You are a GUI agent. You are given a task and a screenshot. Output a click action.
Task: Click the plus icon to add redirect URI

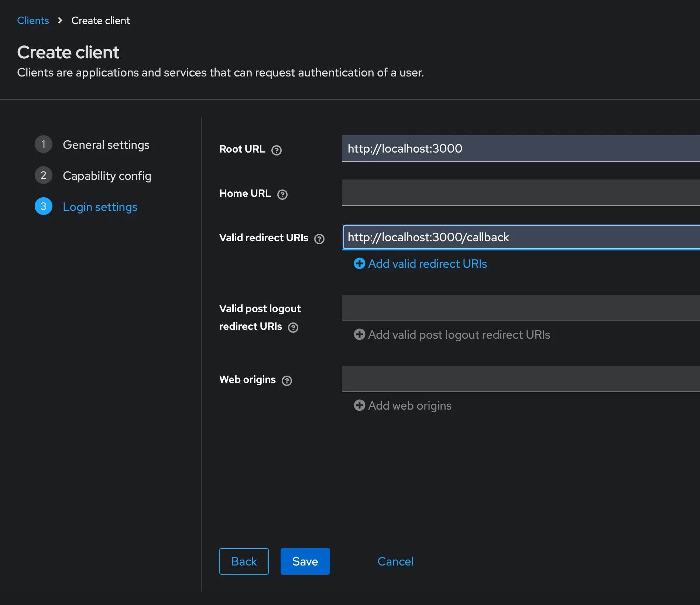359,264
